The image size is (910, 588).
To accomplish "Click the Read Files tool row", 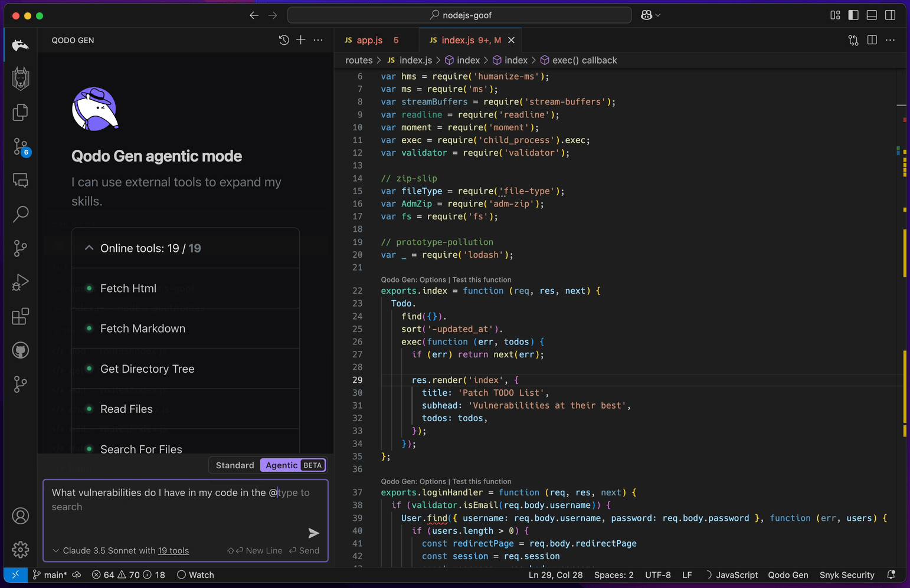I will pyautogui.click(x=185, y=409).
